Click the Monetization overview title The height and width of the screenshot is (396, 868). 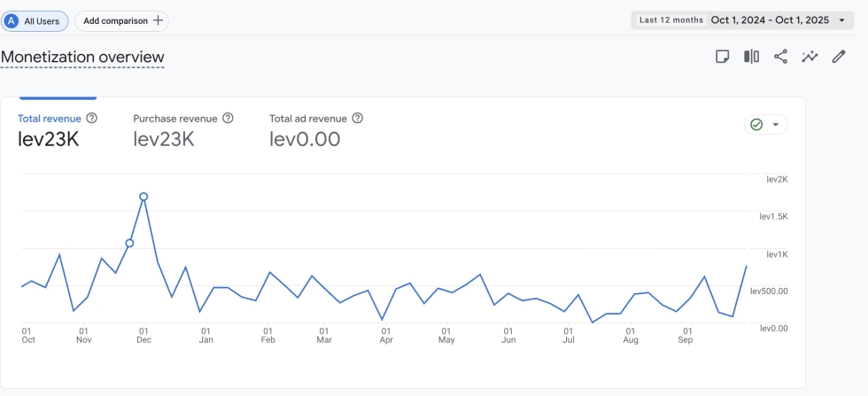tap(82, 58)
